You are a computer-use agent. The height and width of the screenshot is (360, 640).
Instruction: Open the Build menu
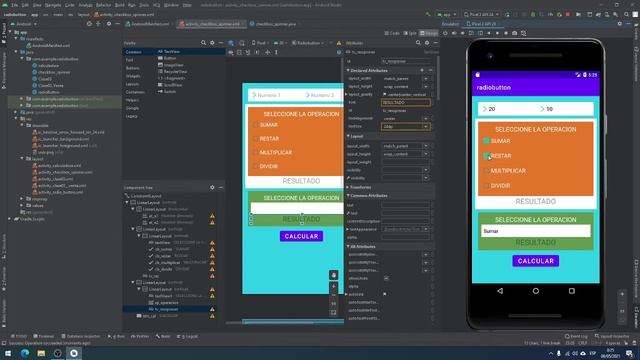[119, 5]
